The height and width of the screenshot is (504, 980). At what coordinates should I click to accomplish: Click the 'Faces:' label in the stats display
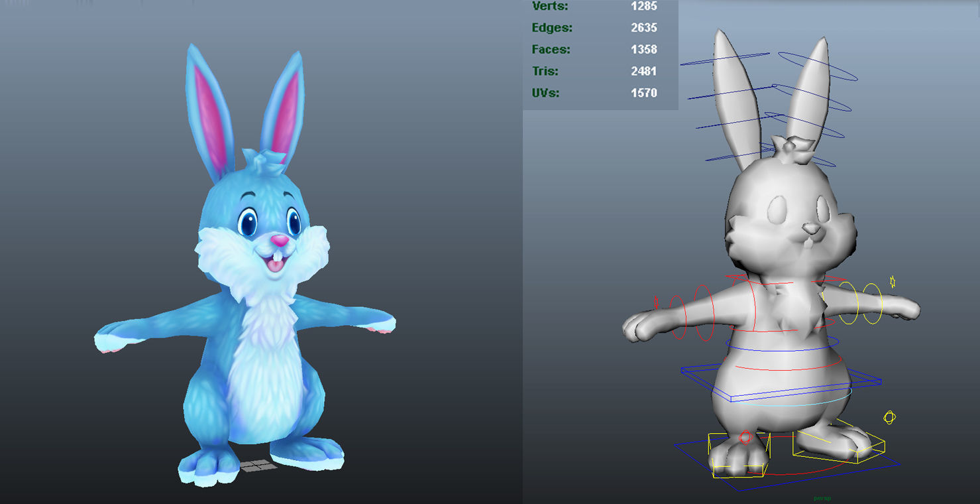(551, 50)
